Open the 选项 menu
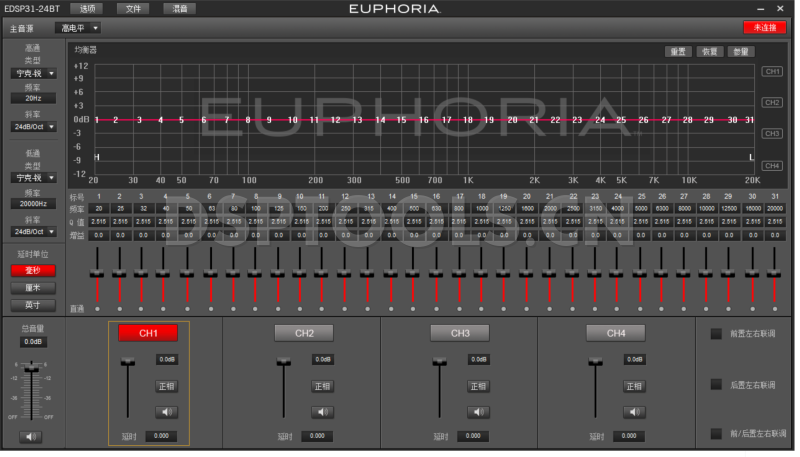Image resolution: width=800 pixels, height=457 pixels. (87, 8)
